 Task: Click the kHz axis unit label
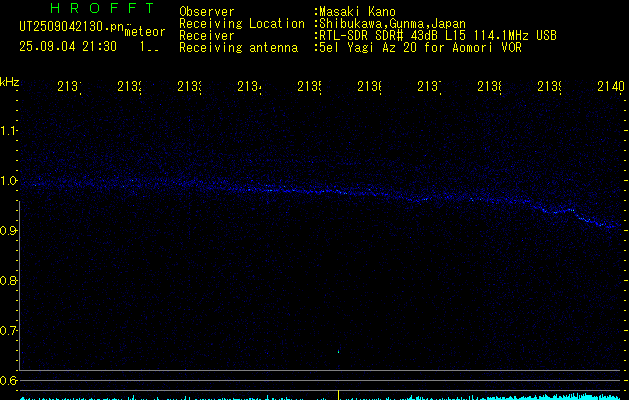10,82
